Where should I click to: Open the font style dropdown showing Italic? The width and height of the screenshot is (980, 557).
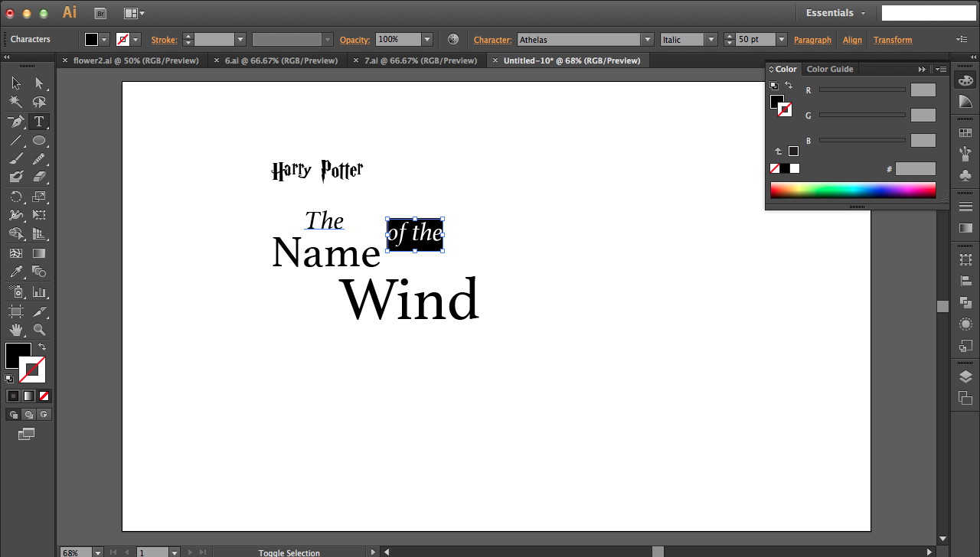(x=710, y=40)
